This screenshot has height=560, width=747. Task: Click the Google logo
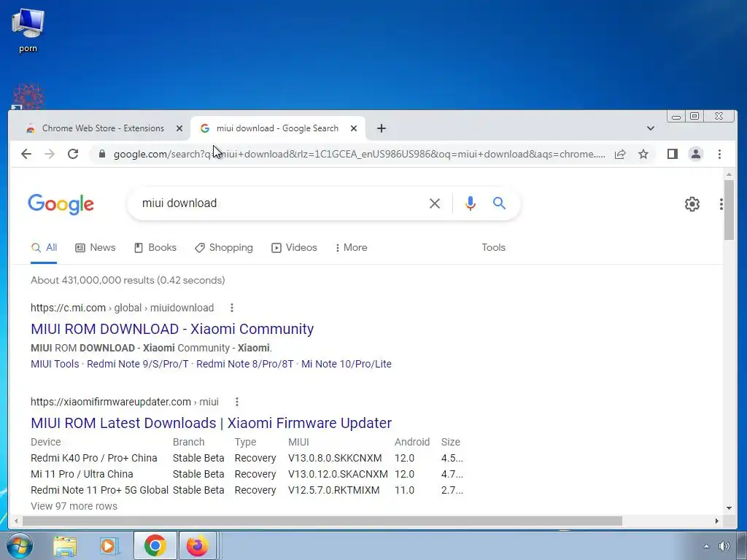click(61, 204)
